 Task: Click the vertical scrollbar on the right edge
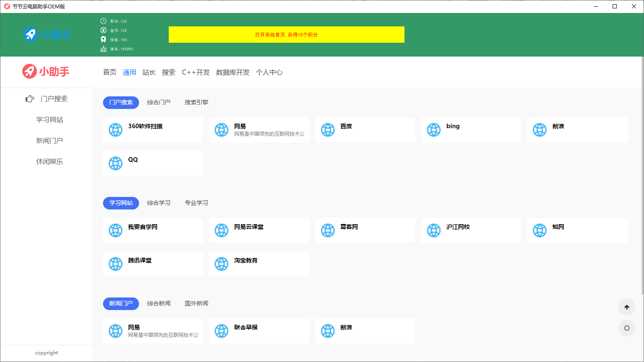pyautogui.click(x=642, y=176)
